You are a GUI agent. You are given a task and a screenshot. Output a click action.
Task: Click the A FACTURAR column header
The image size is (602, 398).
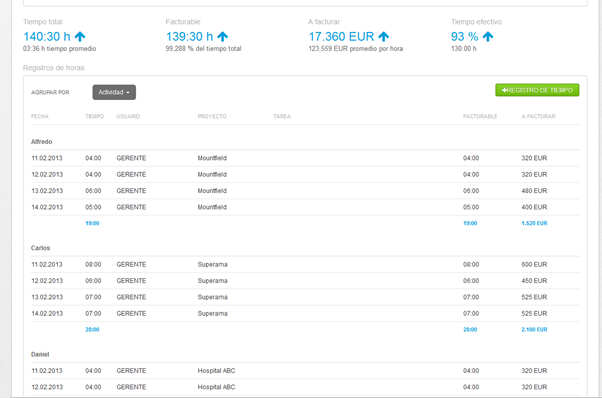coord(538,116)
